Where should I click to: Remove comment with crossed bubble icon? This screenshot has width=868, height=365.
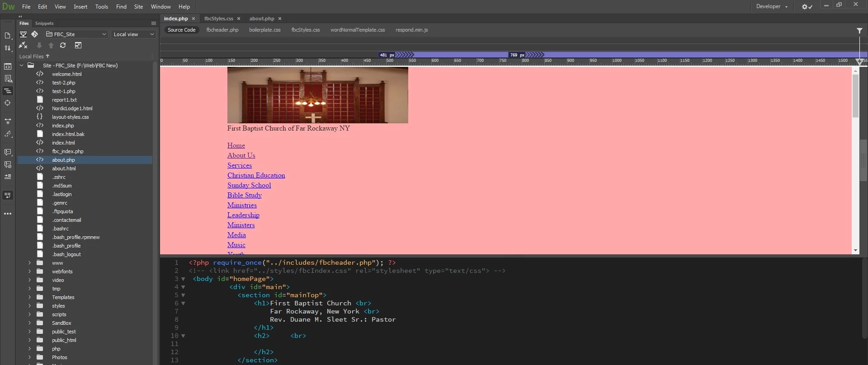tap(7, 164)
